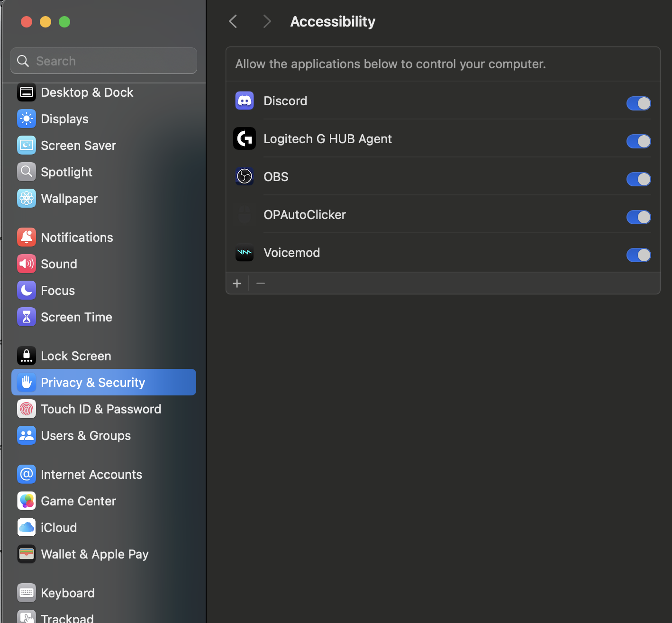Image resolution: width=672 pixels, height=623 pixels.
Task: Go forward with the right chevron
Action: click(x=267, y=21)
